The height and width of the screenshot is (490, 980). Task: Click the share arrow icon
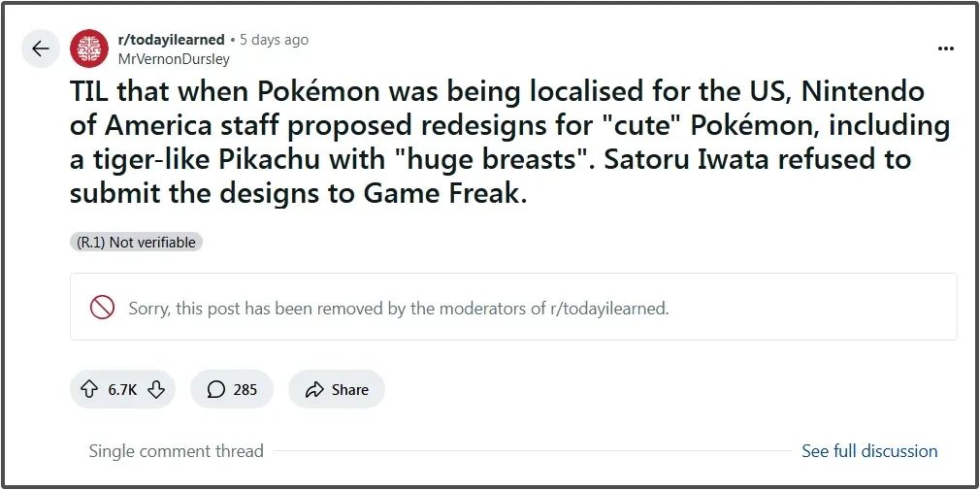313,389
